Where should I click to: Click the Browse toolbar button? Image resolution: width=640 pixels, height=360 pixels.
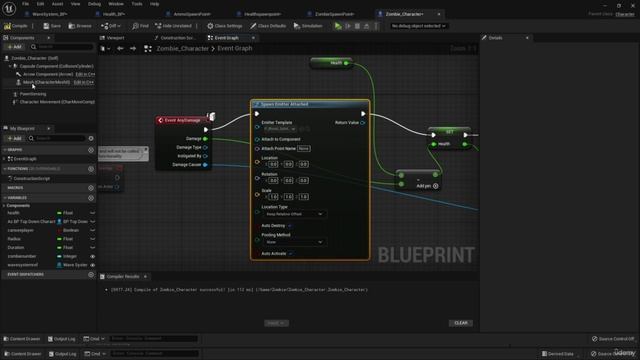(80, 26)
